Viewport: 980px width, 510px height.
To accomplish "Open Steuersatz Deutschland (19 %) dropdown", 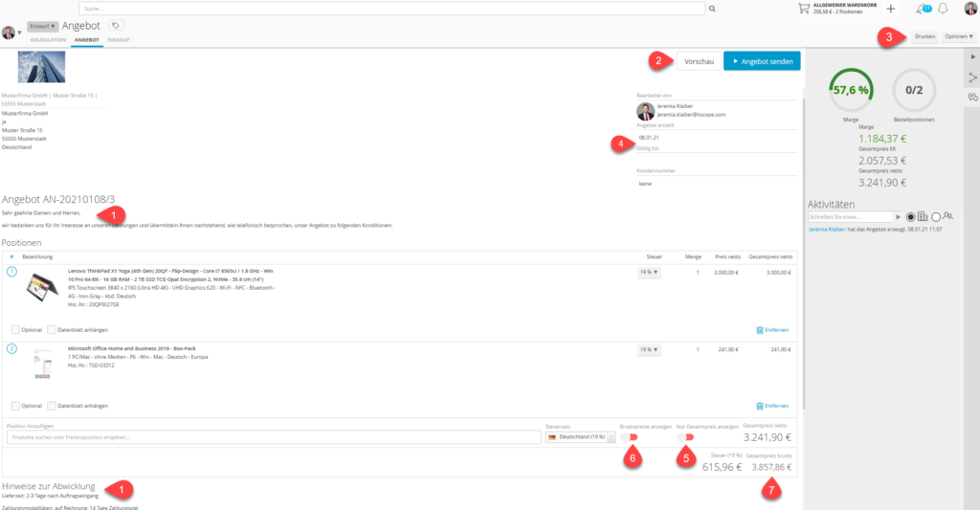I will (581, 437).
